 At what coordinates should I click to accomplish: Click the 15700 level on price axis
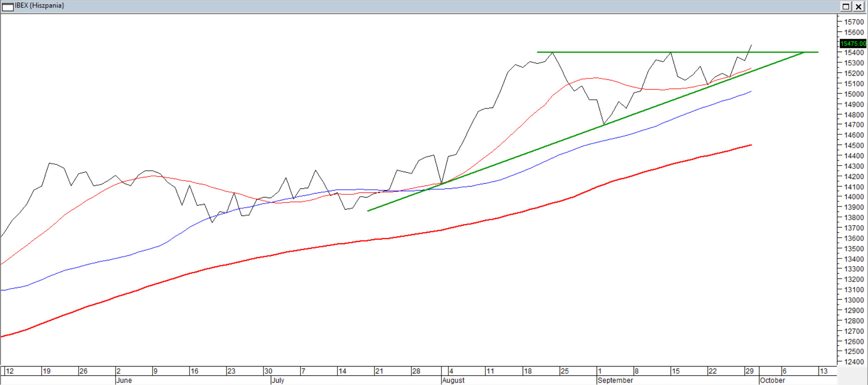(854, 22)
